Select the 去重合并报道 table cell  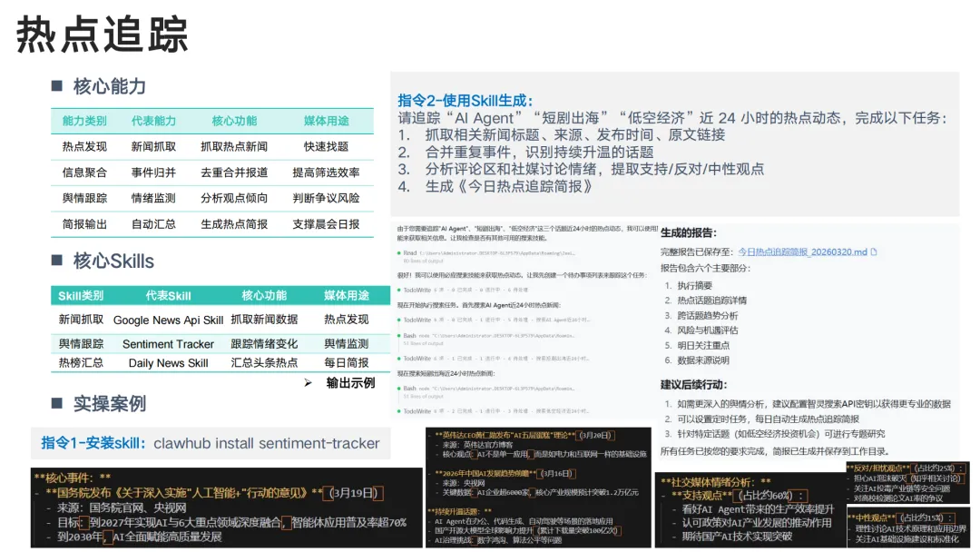pos(234,172)
